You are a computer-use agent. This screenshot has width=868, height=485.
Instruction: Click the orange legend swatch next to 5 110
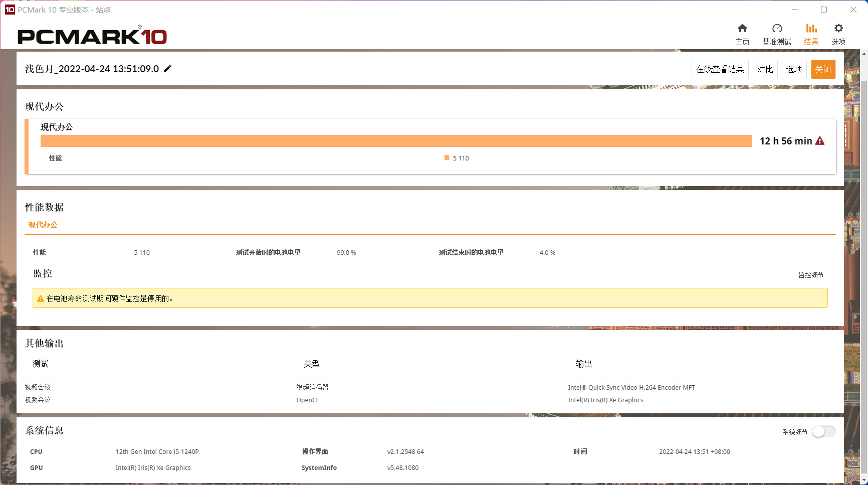447,157
